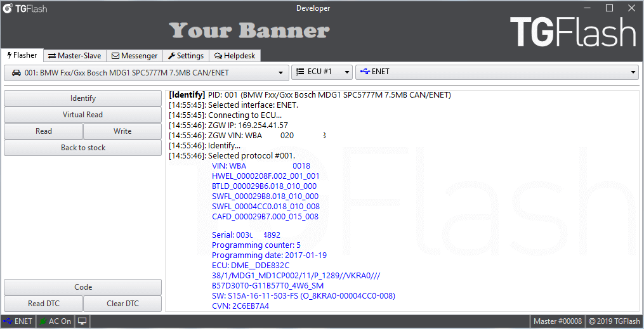This screenshot has height=329, width=644.
Task: Click the HWEL_0000208F.002_001_001 line
Action: (x=265, y=176)
